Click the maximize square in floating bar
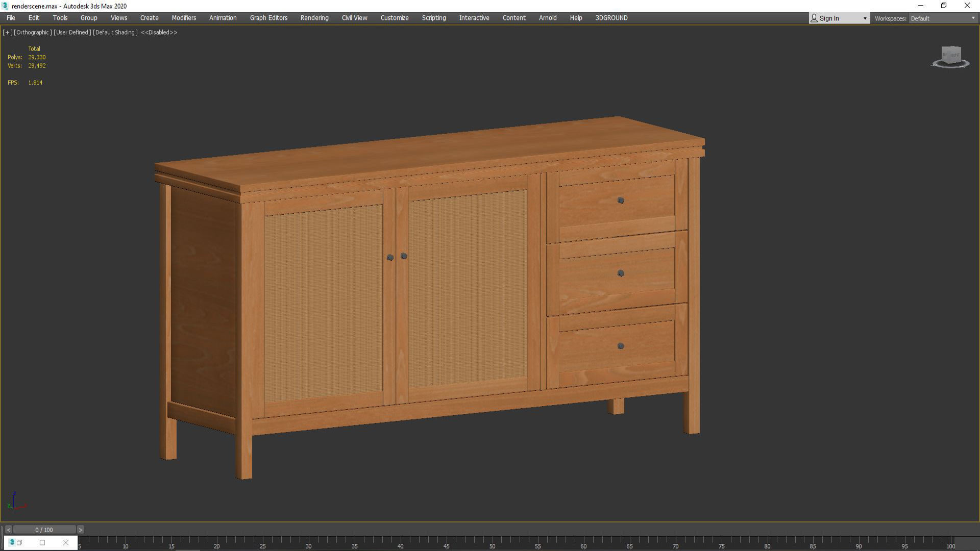The image size is (980, 551). point(42,542)
